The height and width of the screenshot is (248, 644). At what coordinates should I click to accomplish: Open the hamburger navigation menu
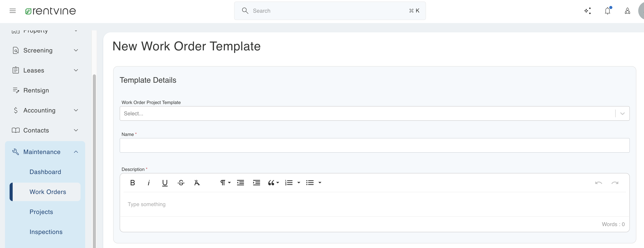[x=12, y=11]
